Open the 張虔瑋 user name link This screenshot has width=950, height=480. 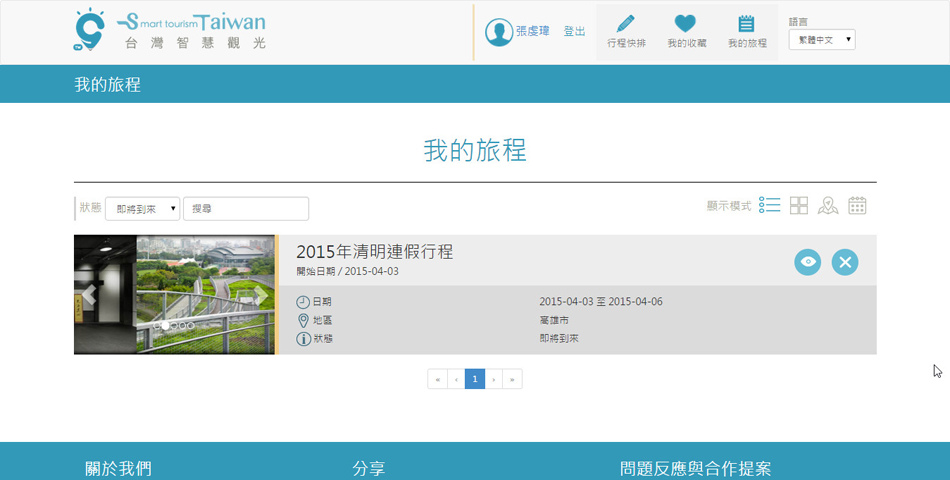click(x=533, y=31)
